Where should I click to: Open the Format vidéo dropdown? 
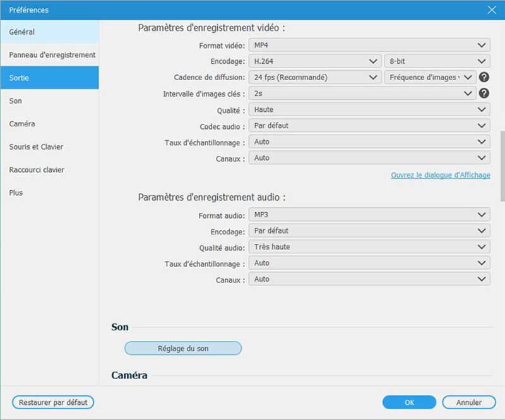click(369, 45)
